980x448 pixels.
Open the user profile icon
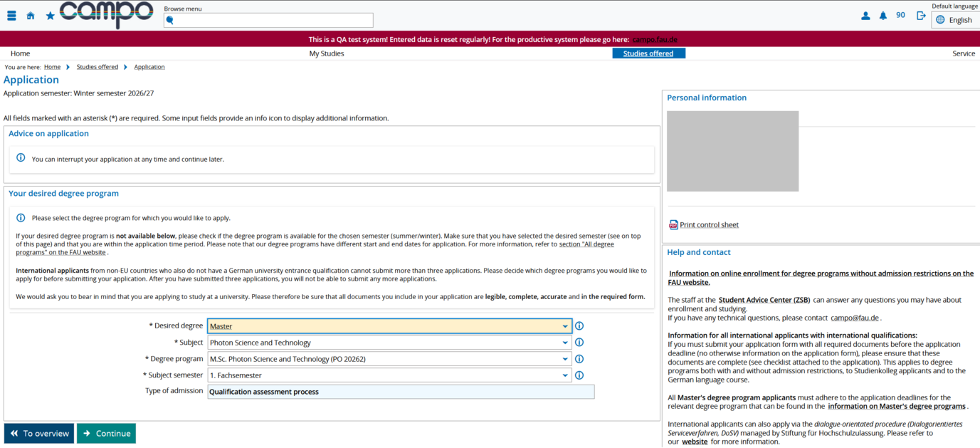pos(865,16)
